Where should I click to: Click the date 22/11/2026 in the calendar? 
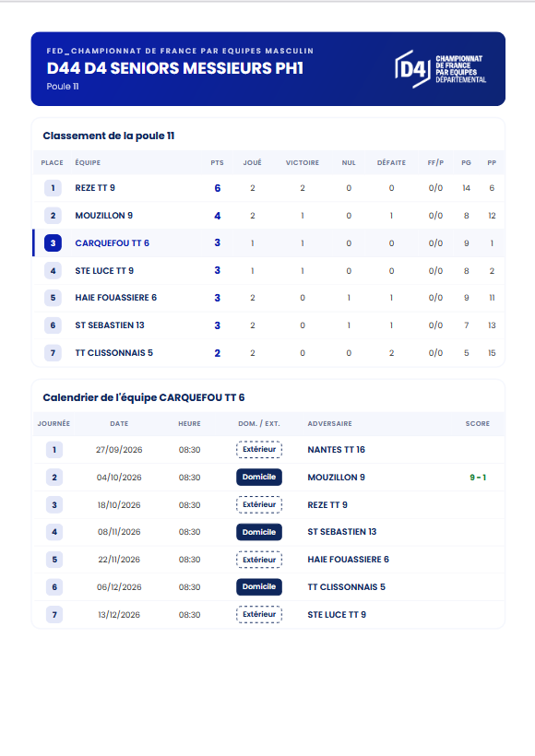(119, 560)
